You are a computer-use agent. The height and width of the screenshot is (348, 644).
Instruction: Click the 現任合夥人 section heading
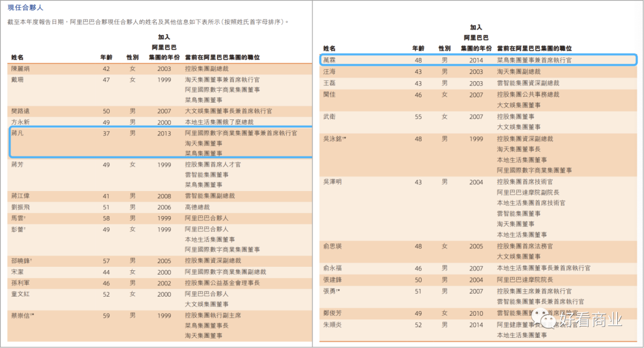pyautogui.click(x=25, y=8)
